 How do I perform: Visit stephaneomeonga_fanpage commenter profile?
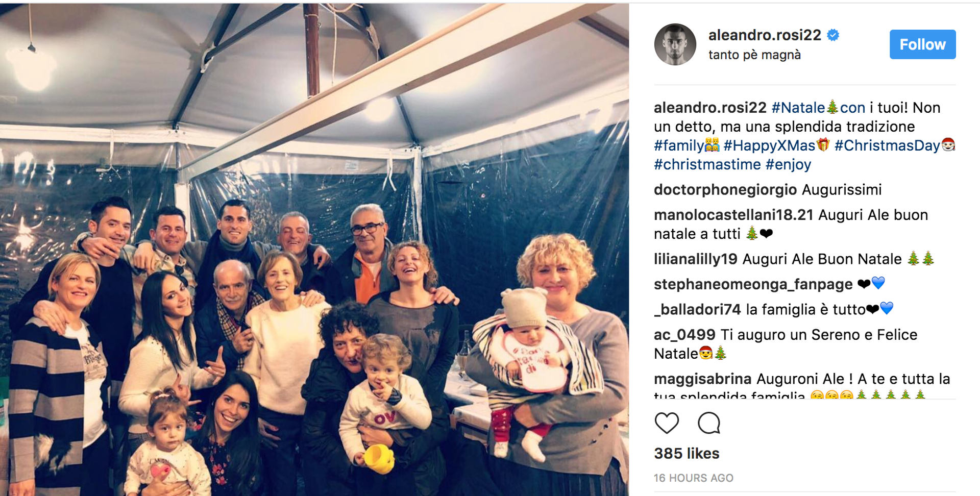[x=753, y=284]
